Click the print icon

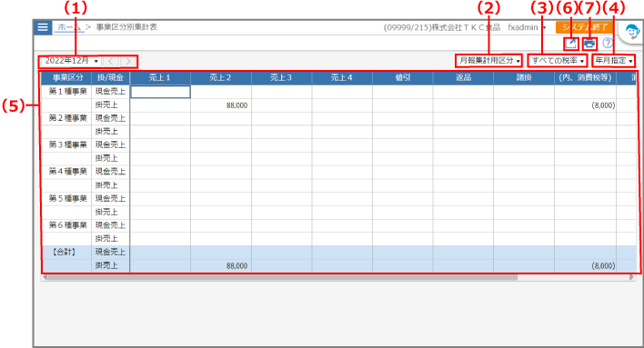coord(589,44)
